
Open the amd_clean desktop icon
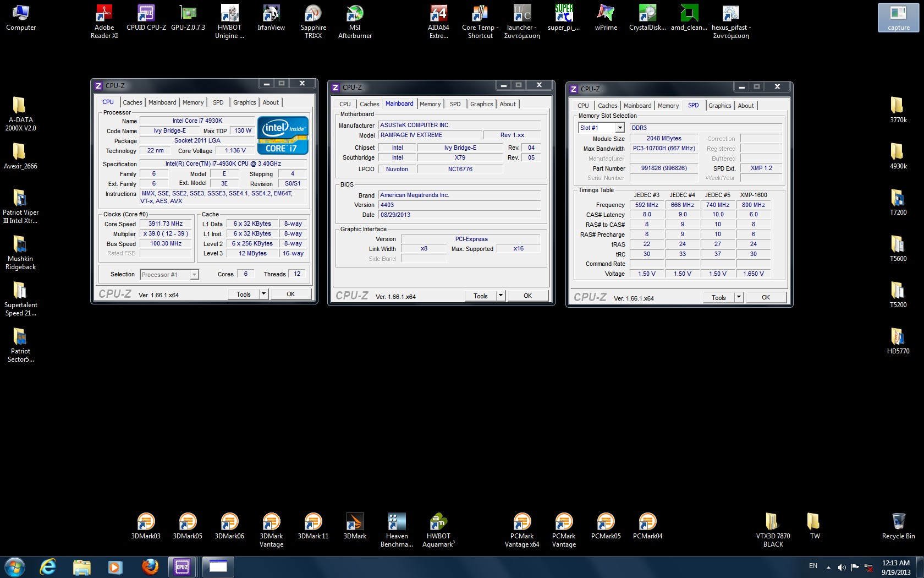[689, 18]
